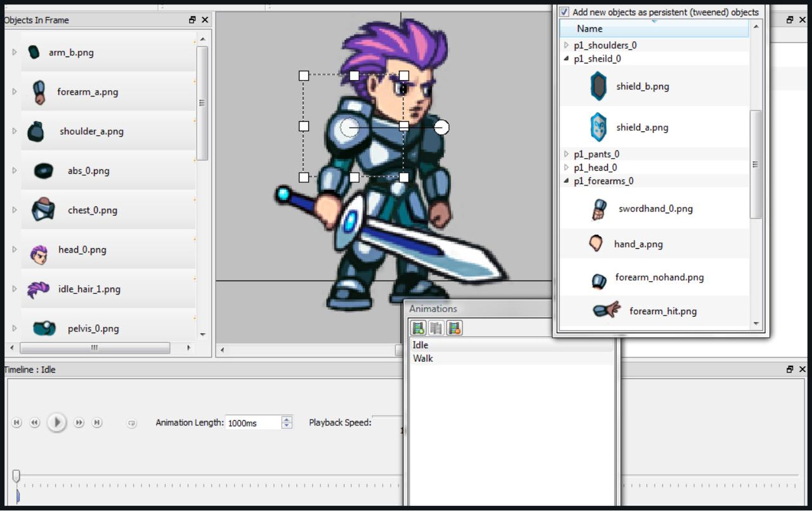Viewport: 812px width, 511px height.
Task: Uncheck Add new objects as persistent checkbox
Action: 564,12
